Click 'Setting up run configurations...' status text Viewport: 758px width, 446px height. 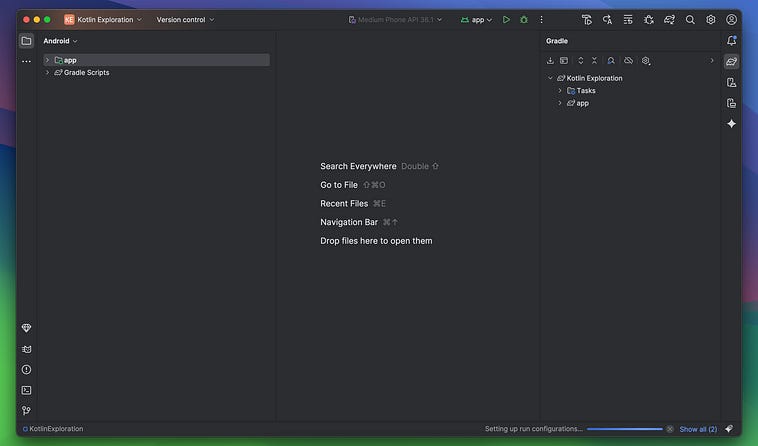pyautogui.click(x=534, y=429)
